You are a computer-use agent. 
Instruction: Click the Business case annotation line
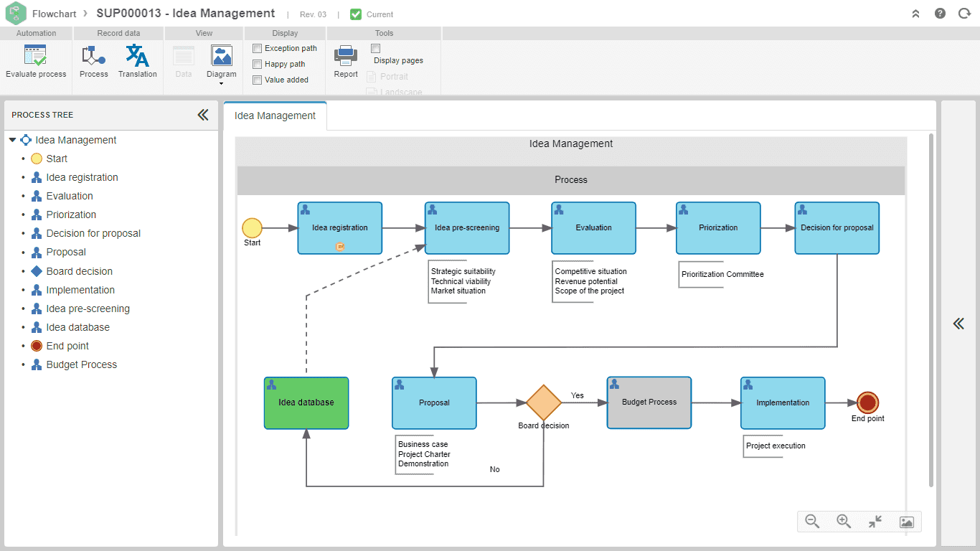click(x=423, y=445)
